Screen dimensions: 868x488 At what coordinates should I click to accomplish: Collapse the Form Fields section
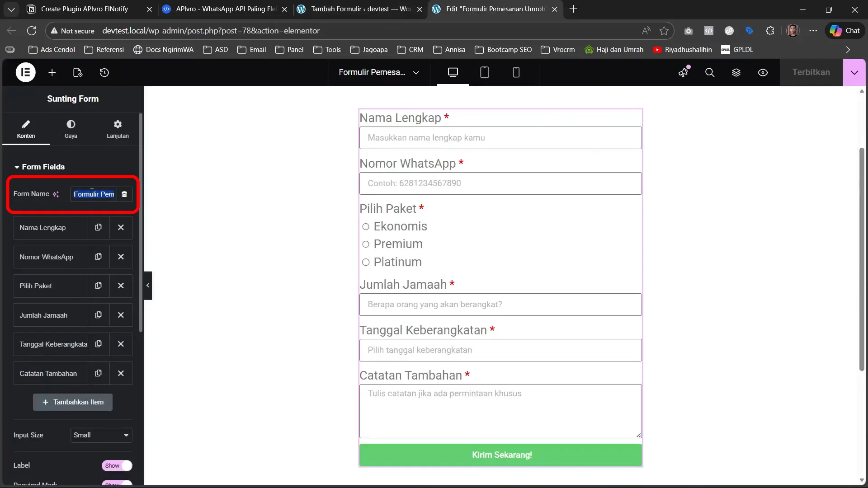[x=40, y=167]
